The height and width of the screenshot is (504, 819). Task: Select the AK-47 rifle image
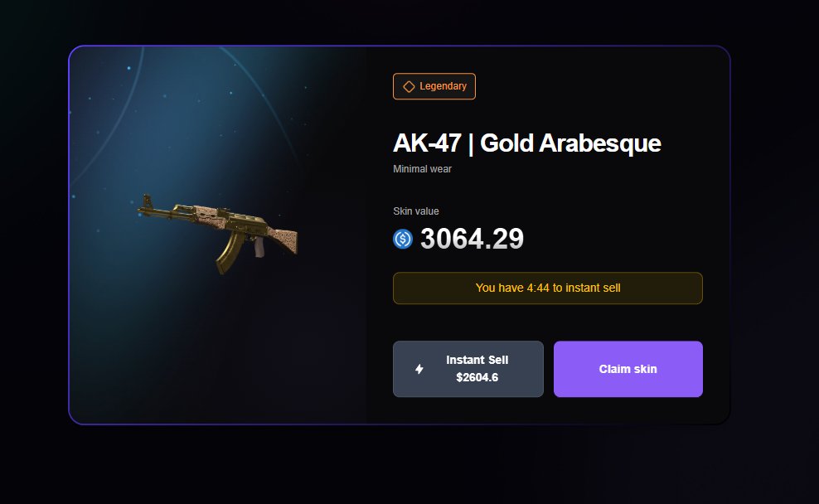pyautogui.click(x=217, y=234)
